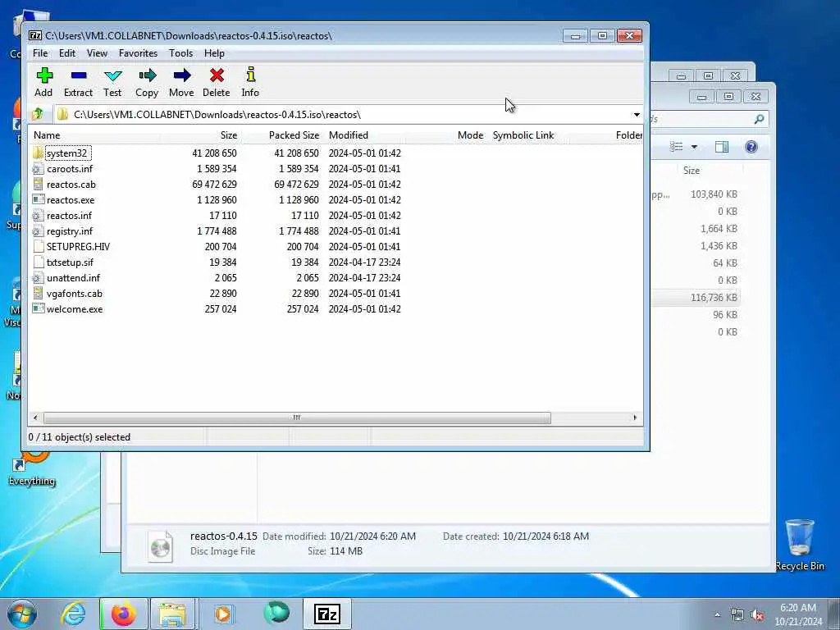Viewport: 840px width, 630px height.
Task: Show hidden system tray icons
Action: pyautogui.click(x=717, y=615)
